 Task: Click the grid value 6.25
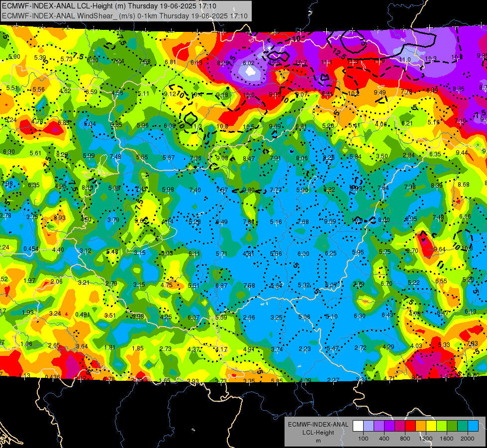330,253
